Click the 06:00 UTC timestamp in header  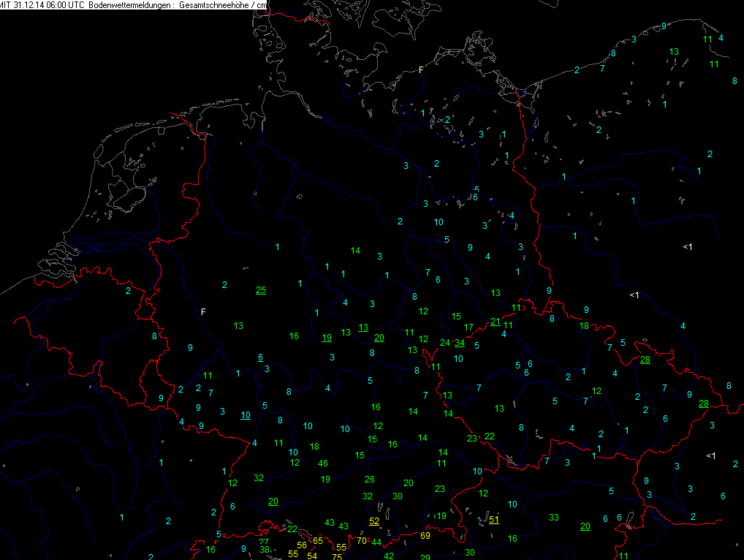[x=58, y=5]
